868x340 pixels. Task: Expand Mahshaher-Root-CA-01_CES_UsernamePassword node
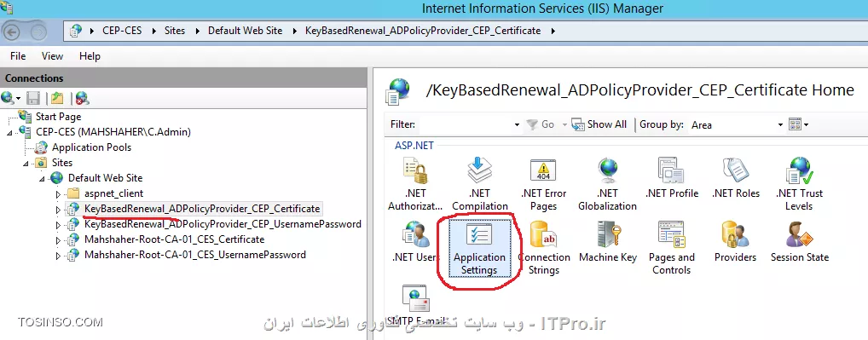pyautogui.click(x=58, y=256)
